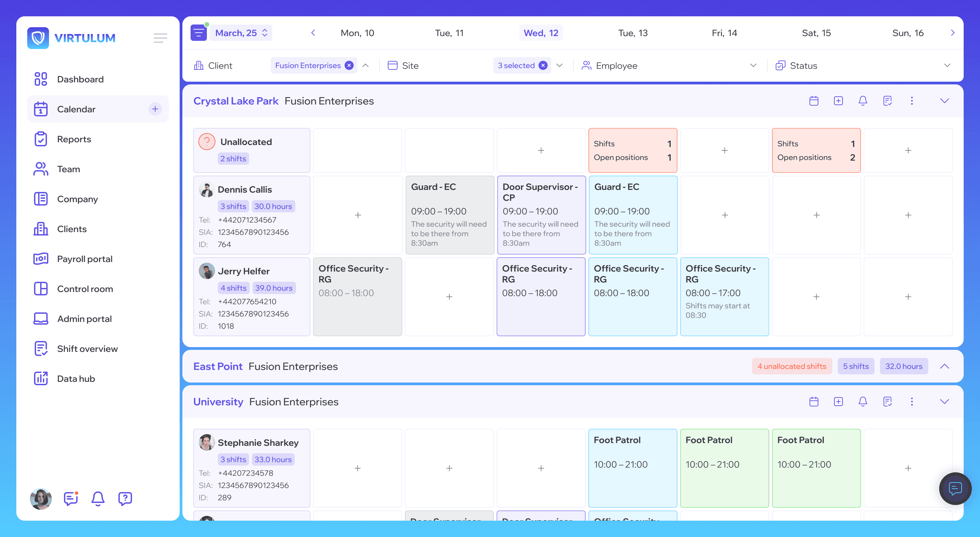This screenshot has width=980, height=537.
Task: Change month with March, 25 stepper
Action: (x=265, y=33)
